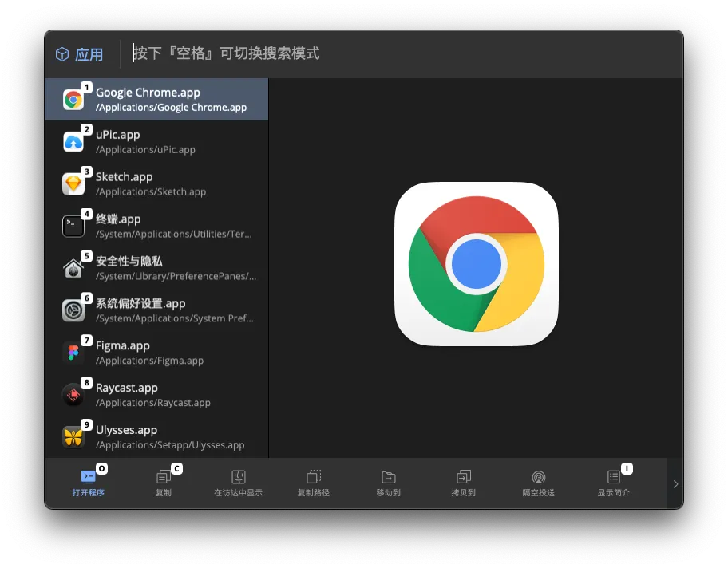Click path /Applications/uPic.app
Image resolution: width=728 pixels, height=568 pixels.
tap(145, 149)
